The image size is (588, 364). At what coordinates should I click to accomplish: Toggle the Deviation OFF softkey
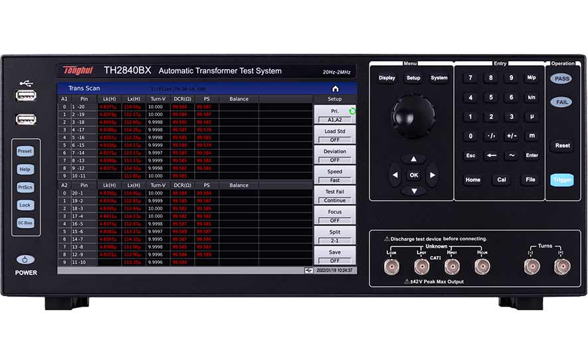(335, 155)
